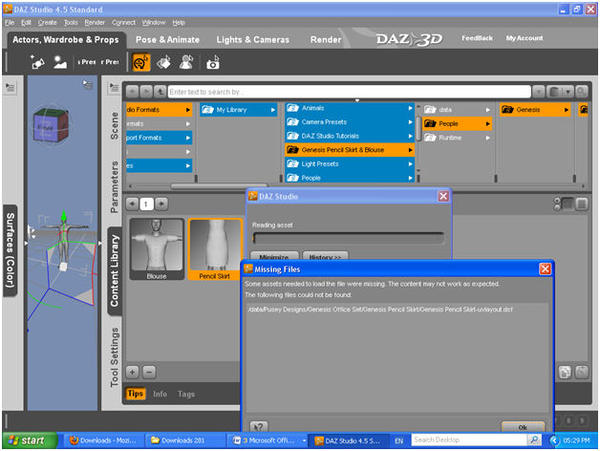Viewport: 600px width, 451px height.
Task: Open the Render activity tab
Action: click(325, 40)
